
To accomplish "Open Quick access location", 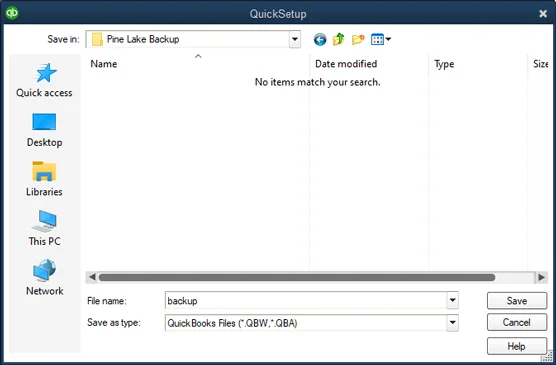I will 44,80.
